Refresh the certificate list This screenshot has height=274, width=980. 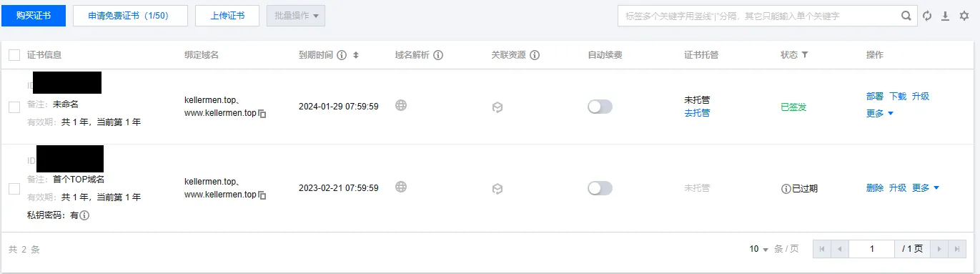tap(927, 16)
